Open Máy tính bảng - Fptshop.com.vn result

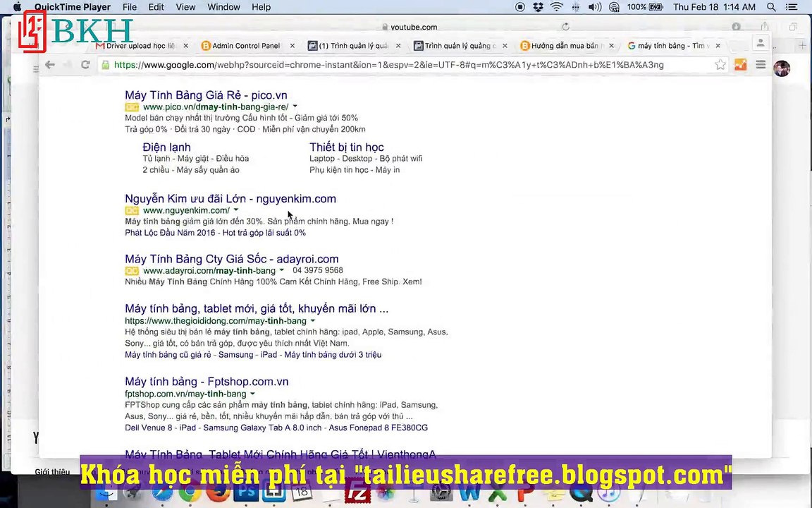point(207,382)
